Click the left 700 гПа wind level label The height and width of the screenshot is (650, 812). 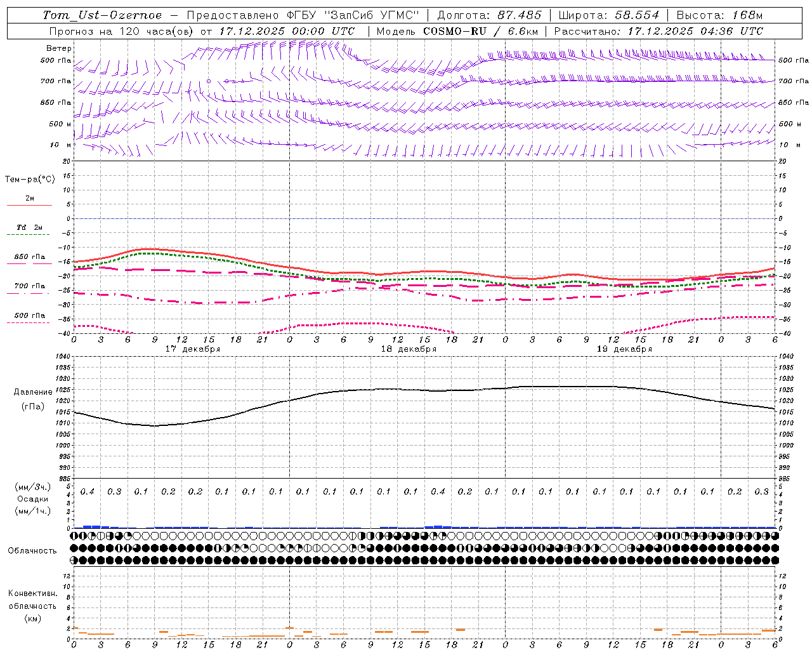pos(56,81)
